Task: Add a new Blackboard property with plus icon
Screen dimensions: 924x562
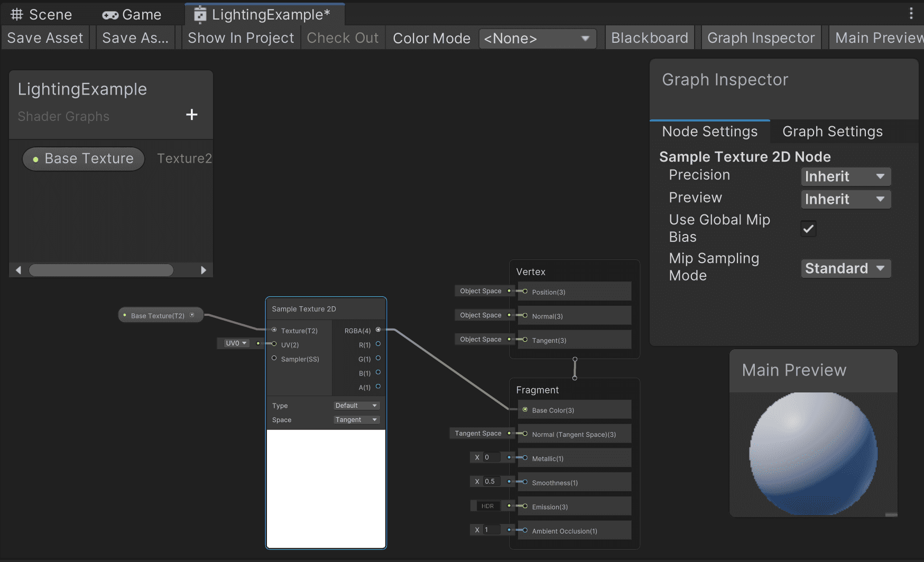Action: (x=191, y=115)
